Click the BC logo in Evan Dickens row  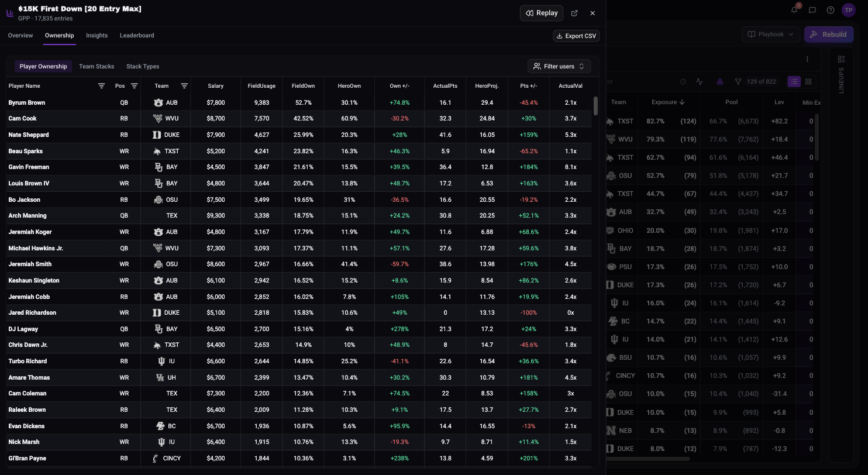click(x=160, y=426)
